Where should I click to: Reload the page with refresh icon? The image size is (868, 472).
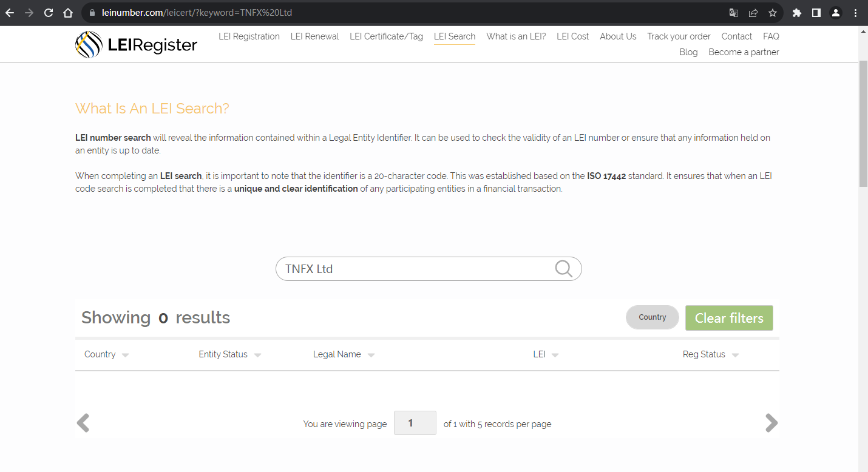[x=49, y=13]
